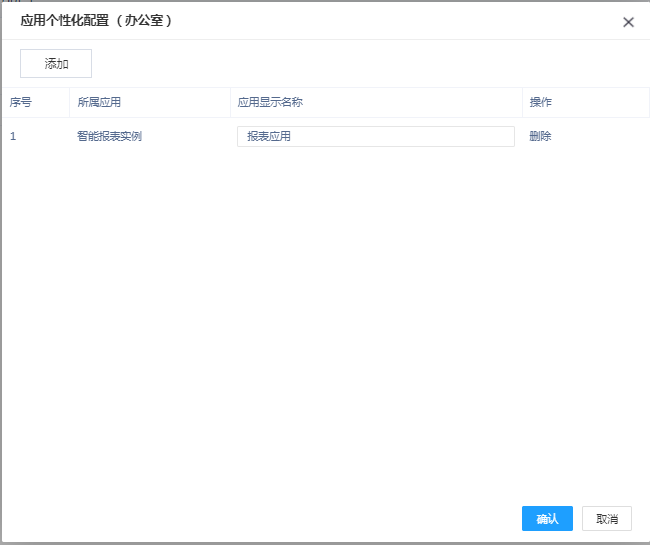Click the dialog title 应用个性化配置（办公室）
This screenshot has width=650, height=545.
click(97, 21)
